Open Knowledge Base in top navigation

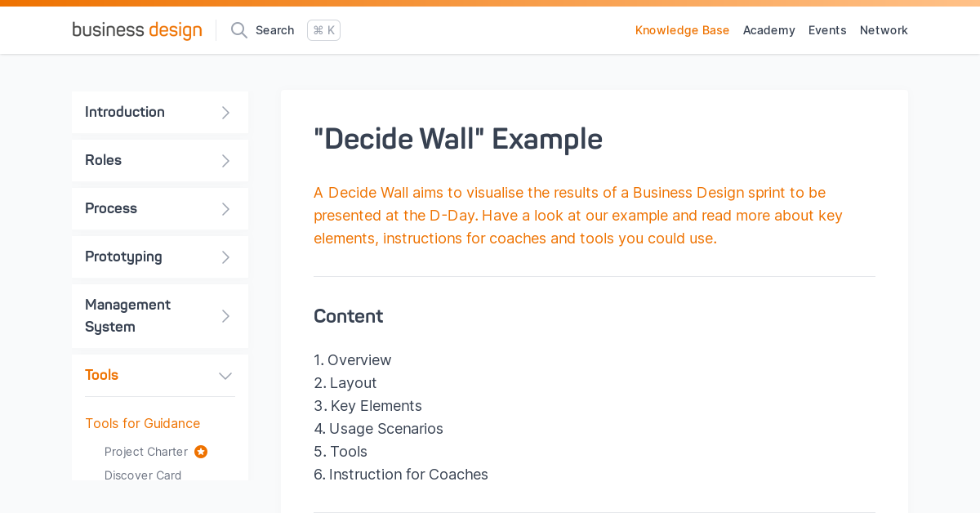pyautogui.click(x=682, y=30)
